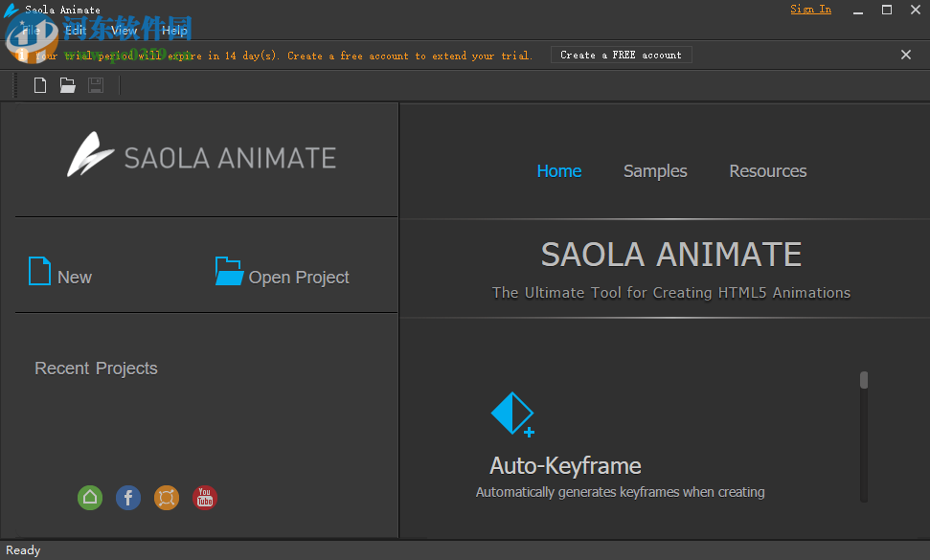The height and width of the screenshot is (560, 930).
Task: Open the Edit menu
Action: pyautogui.click(x=75, y=30)
